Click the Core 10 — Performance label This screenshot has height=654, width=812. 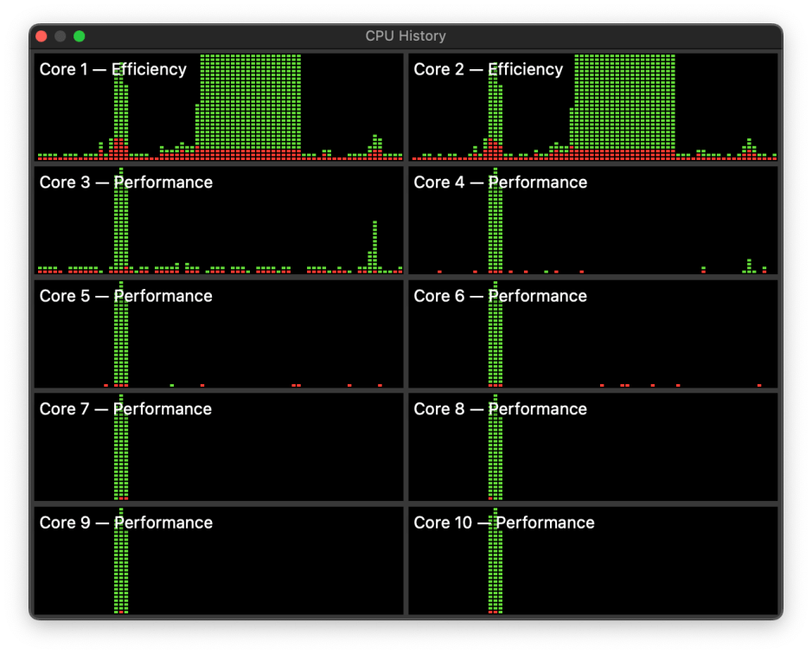pos(504,523)
